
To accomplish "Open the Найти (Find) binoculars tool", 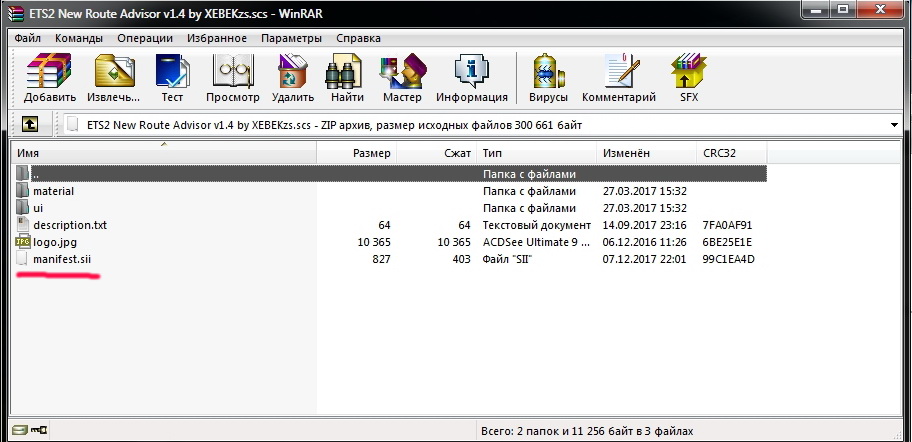I will [347, 77].
